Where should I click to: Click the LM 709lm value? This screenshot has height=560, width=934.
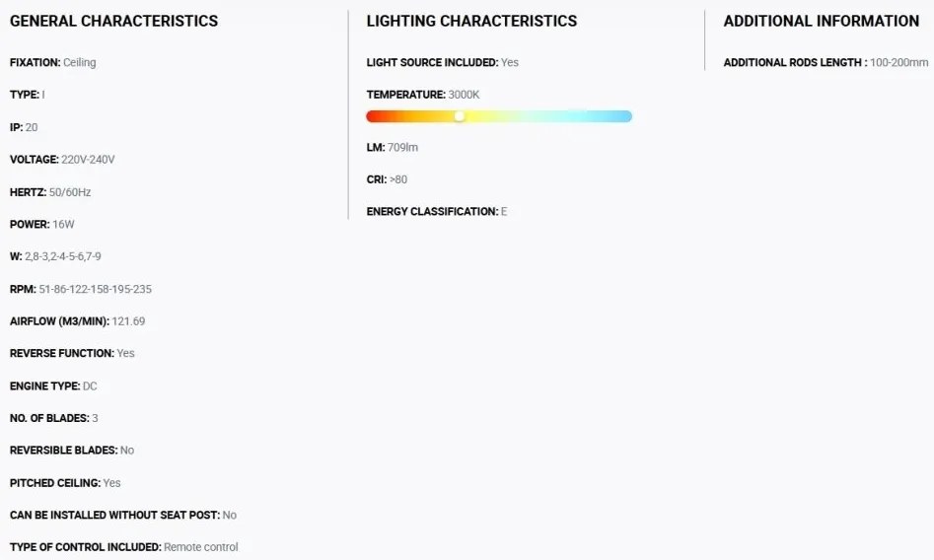tap(402, 147)
